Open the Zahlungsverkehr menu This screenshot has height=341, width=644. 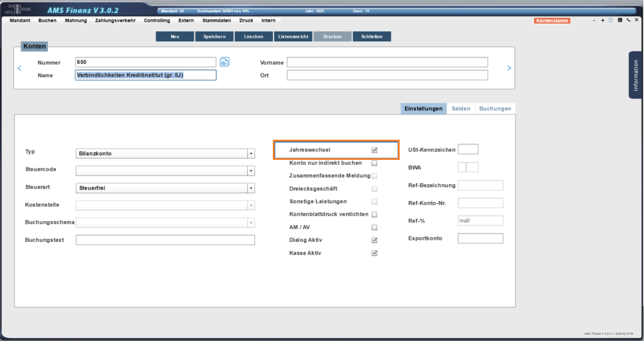pos(115,21)
